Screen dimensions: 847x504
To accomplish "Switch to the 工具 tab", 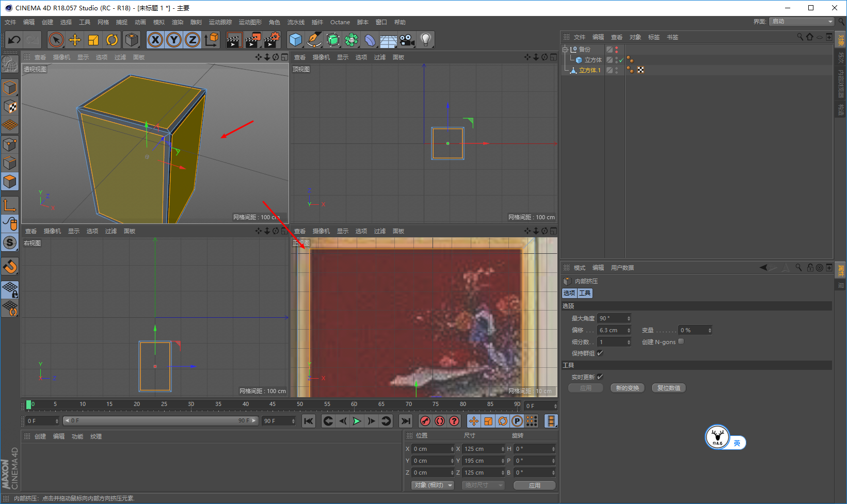I will click(x=585, y=293).
